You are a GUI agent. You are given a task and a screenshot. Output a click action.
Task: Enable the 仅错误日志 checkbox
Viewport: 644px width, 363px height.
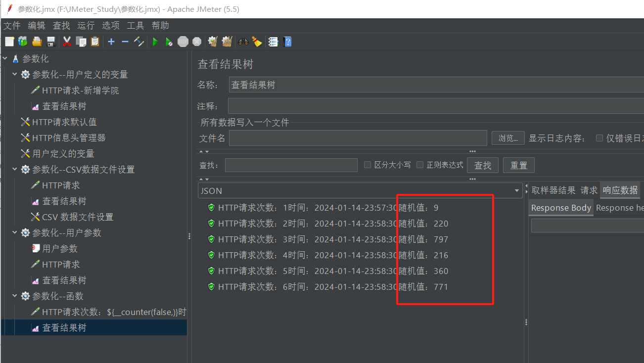point(599,138)
